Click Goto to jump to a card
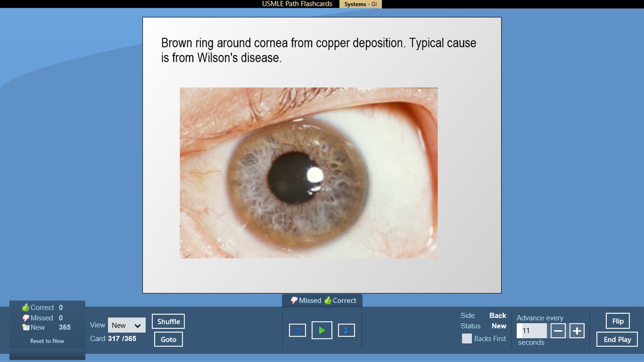 pyautogui.click(x=168, y=339)
